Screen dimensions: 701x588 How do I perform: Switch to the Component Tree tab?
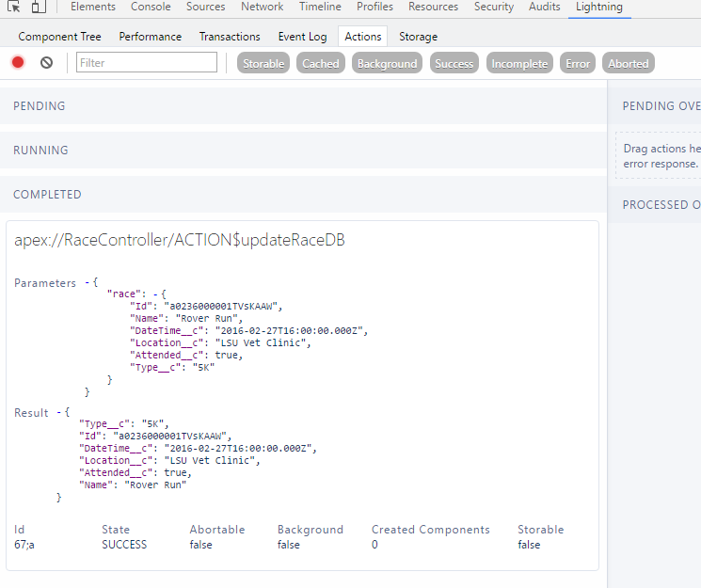pyautogui.click(x=60, y=37)
